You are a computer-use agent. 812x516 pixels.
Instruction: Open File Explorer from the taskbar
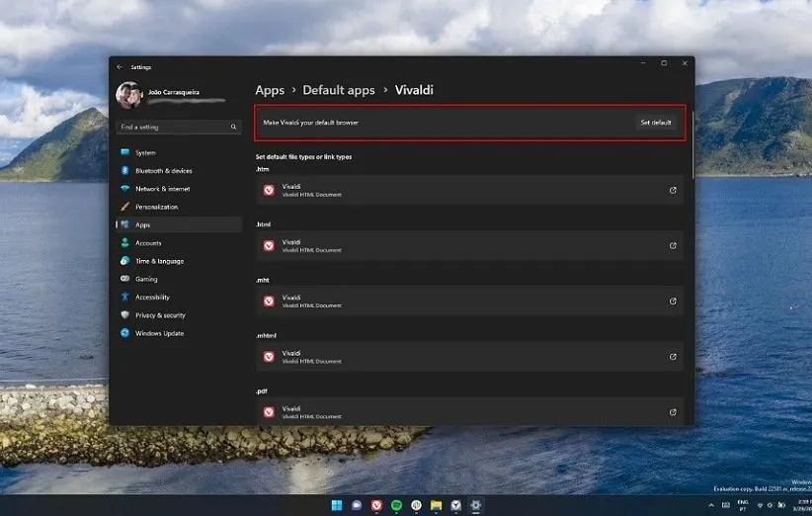pos(436,505)
